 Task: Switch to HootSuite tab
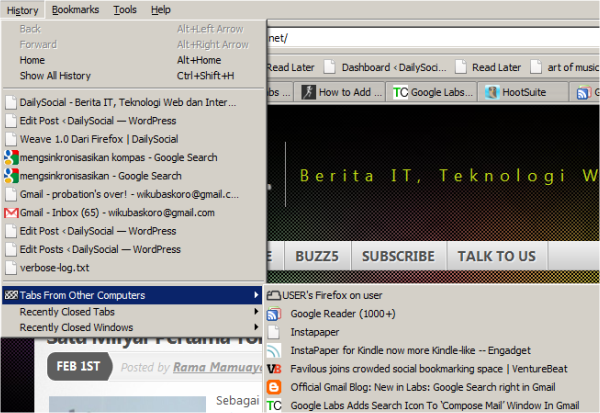(523, 92)
